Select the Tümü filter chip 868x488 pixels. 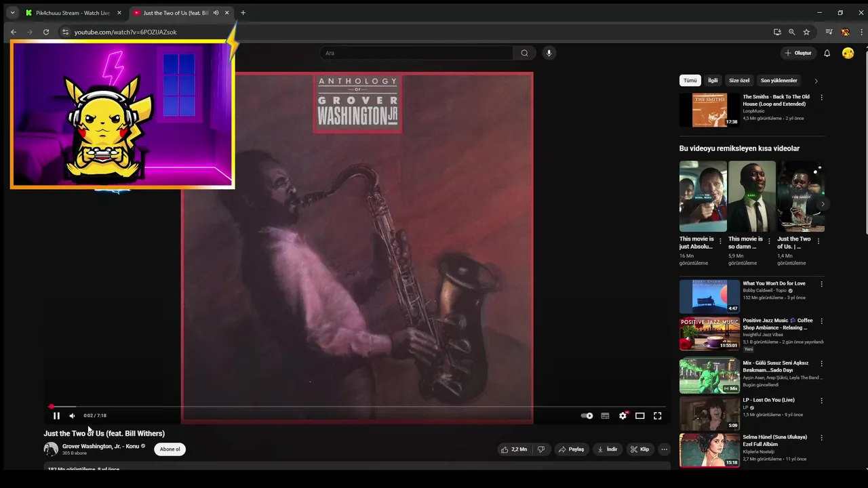tap(690, 81)
